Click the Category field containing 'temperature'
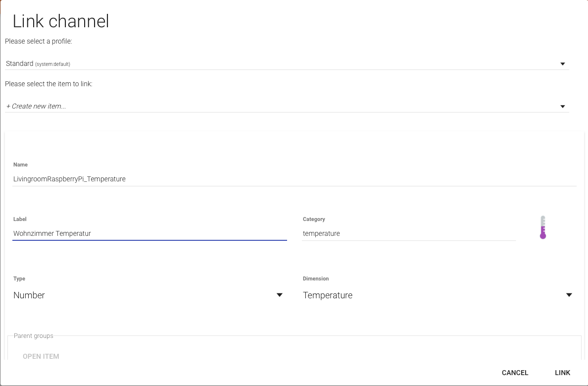The width and height of the screenshot is (588, 386). pyautogui.click(x=408, y=233)
